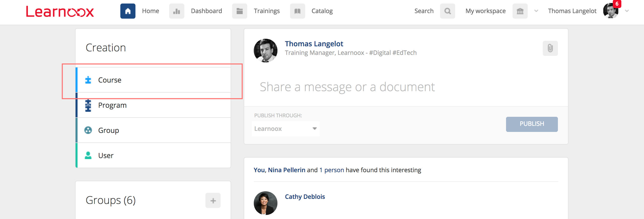Click the Learnoox logo
The height and width of the screenshot is (219, 644).
60,12
